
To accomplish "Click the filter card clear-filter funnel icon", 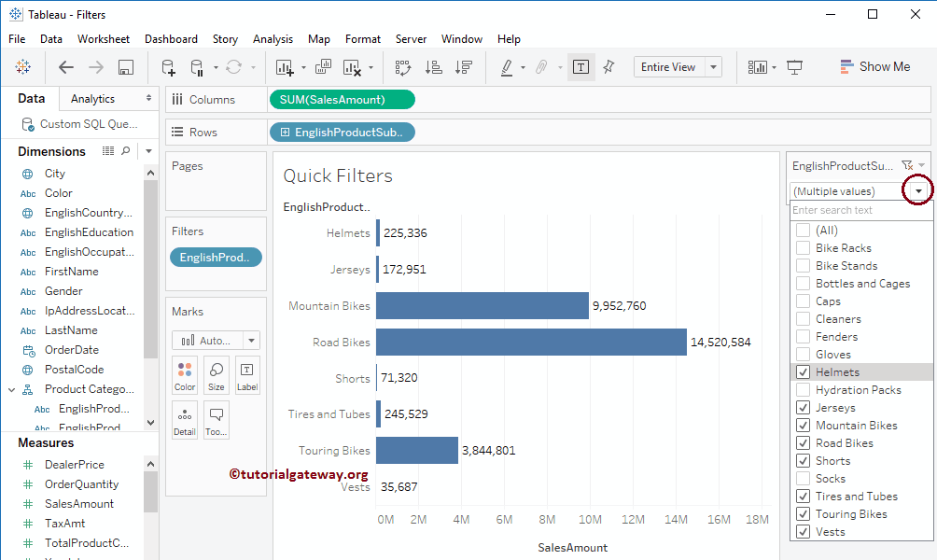I will [x=907, y=165].
